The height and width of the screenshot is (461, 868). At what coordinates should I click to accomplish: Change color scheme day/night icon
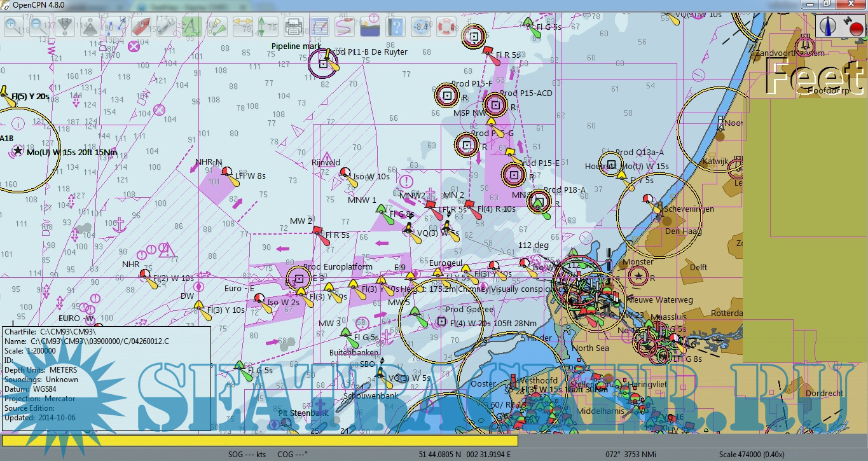click(369, 27)
